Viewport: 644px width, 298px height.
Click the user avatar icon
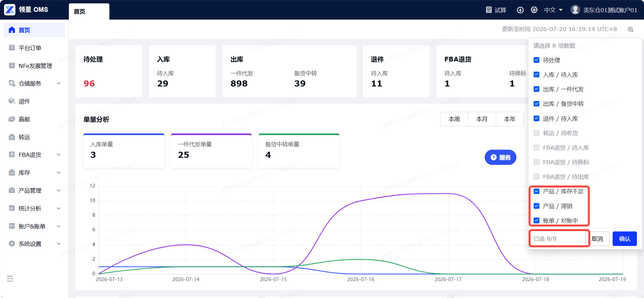coord(575,10)
